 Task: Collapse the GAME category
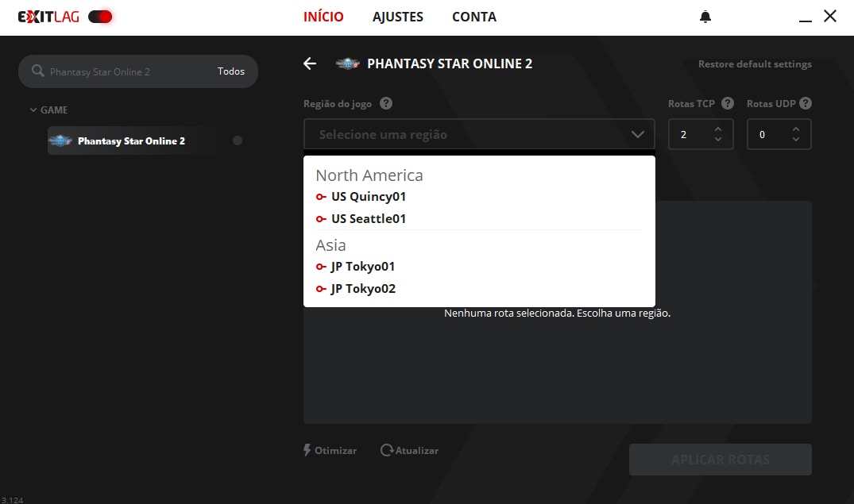point(33,110)
